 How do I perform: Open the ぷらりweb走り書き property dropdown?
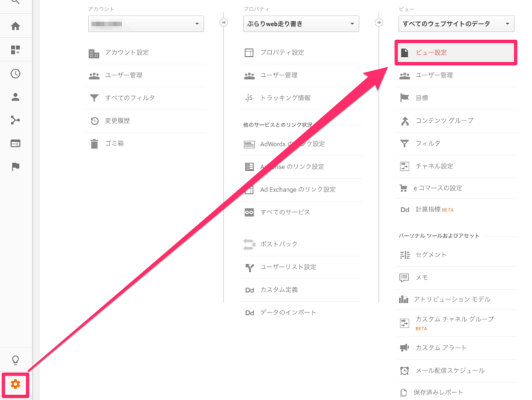301,24
